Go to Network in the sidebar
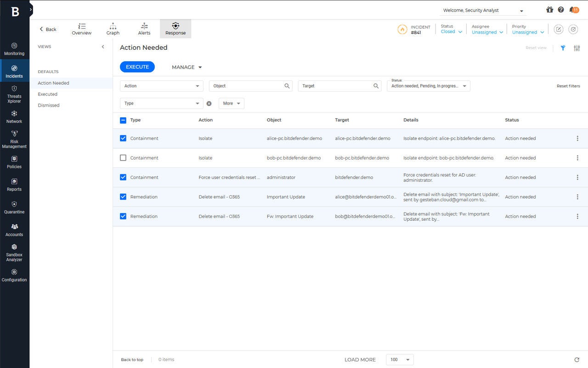 (14, 117)
